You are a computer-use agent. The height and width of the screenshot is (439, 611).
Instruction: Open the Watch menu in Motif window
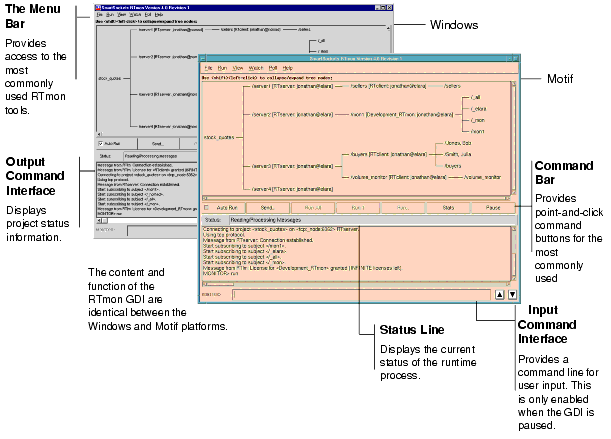click(x=256, y=68)
